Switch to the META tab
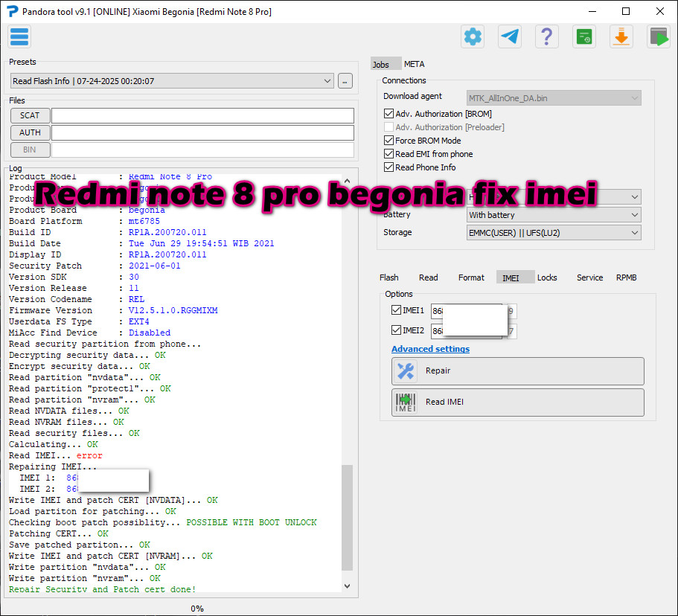 [x=415, y=65]
